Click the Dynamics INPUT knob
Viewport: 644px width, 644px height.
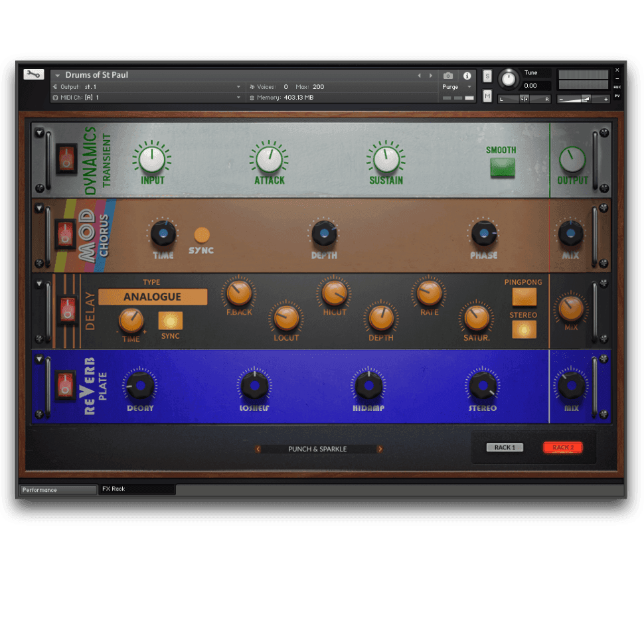[x=151, y=159]
